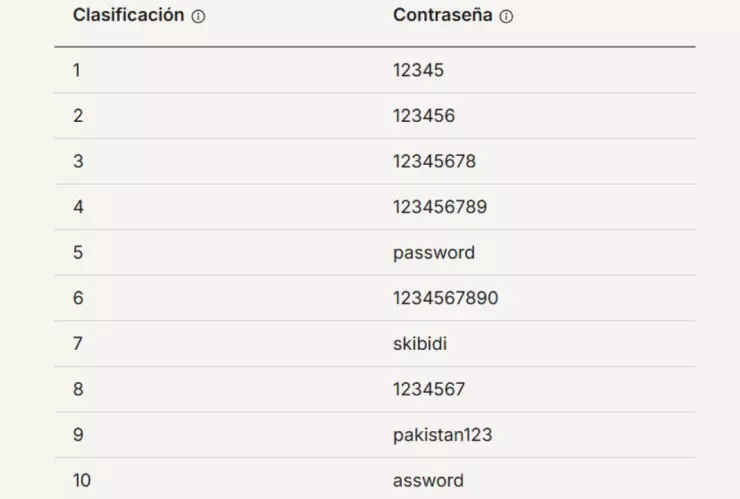The width and height of the screenshot is (740, 499).
Task: Click the info icon beside Contraseña
Action: click(x=506, y=17)
